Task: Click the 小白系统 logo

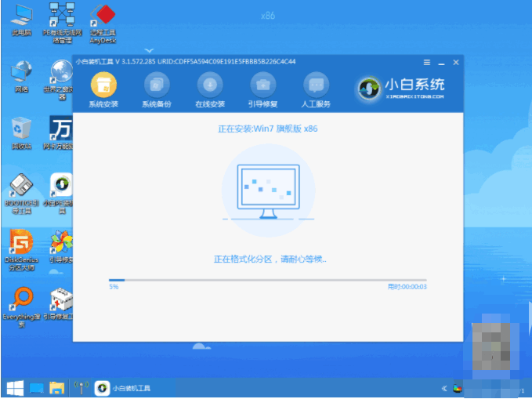Action: pos(401,89)
